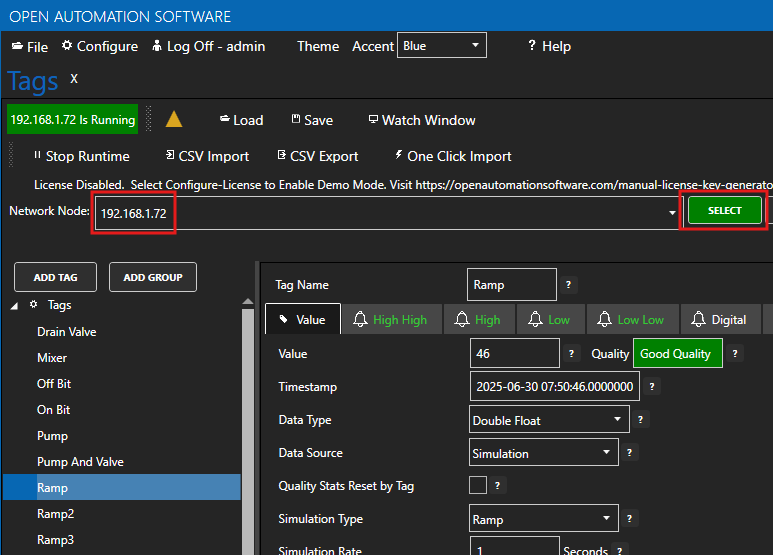Open the Data Source dropdown
The width and height of the screenshot is (773, 555).
click(x=544, y=452)
